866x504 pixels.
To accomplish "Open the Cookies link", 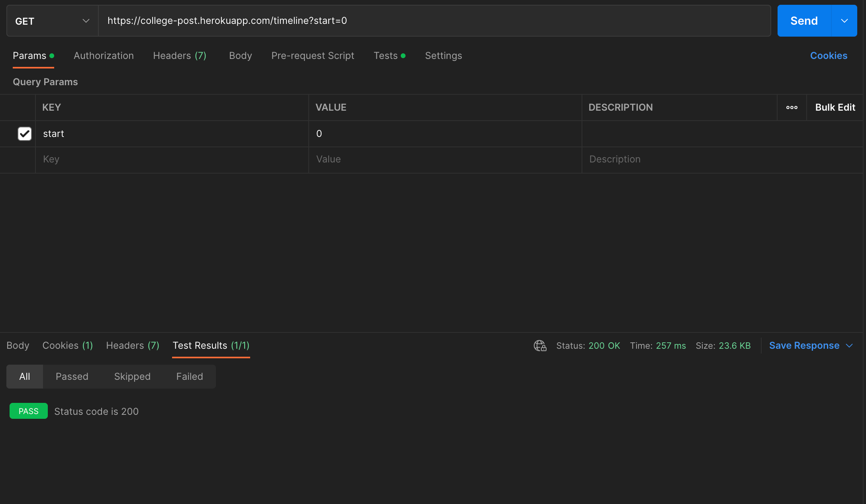I will point(829,56).
